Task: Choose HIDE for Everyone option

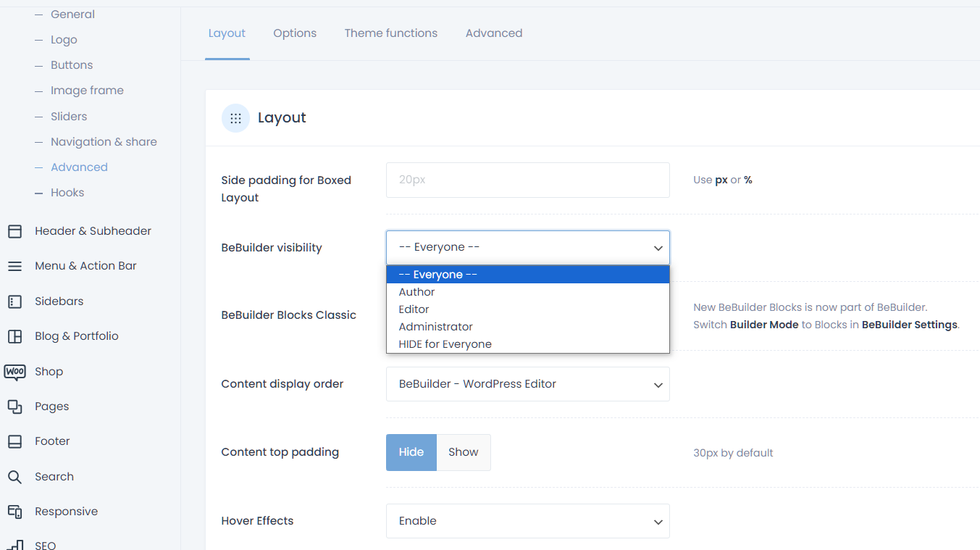Action: pos(528,344)
